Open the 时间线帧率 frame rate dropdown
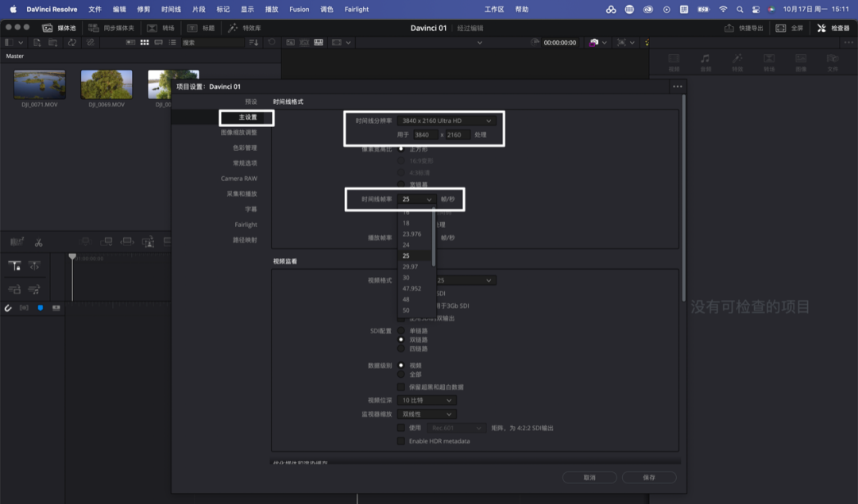This screenshot has width=858, height=504. click(416, 199)
